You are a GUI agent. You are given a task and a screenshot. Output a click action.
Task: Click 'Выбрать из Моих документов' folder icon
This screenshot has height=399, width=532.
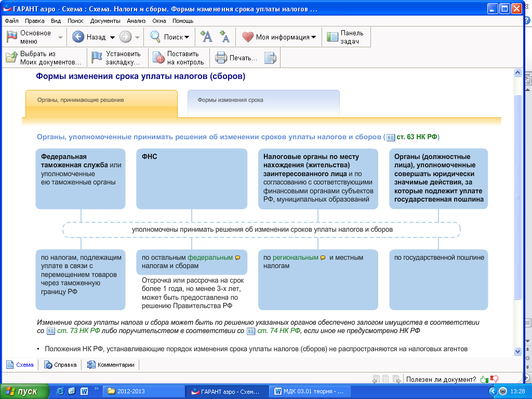pyautogui.click(x=11, y=58)
